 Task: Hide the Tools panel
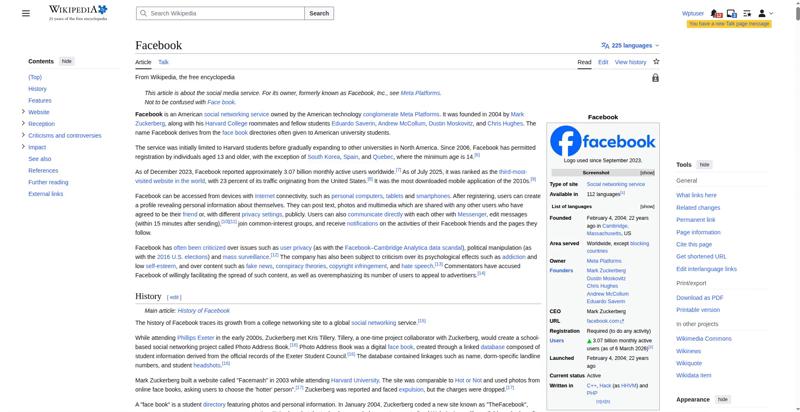(x=704, y=164)
